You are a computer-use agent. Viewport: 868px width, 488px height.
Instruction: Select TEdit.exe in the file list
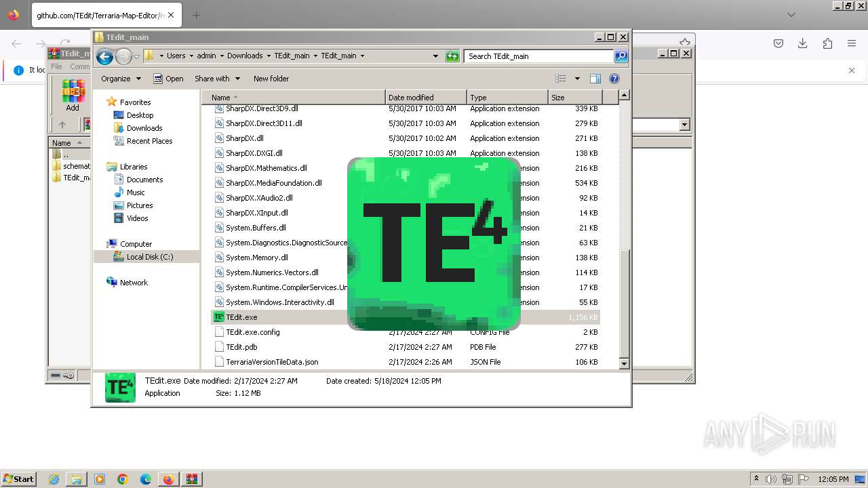406,317
